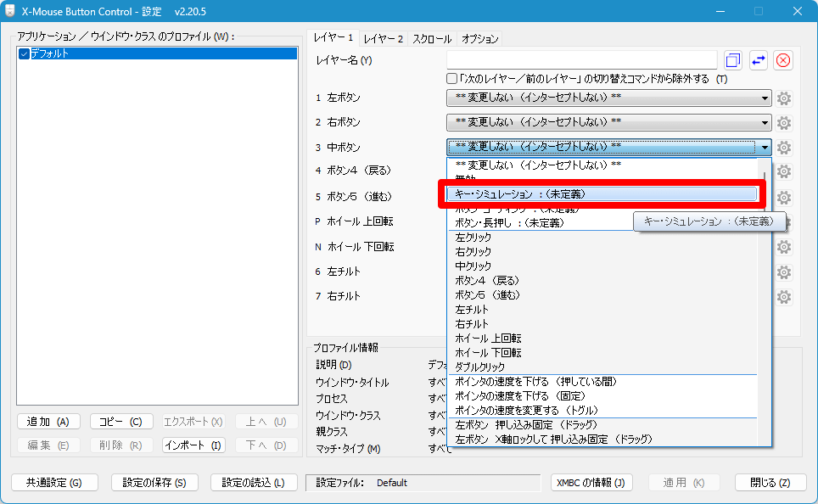The height and width of the screenshot is (504, 818).
Task: Click the red reset layer icon
Action: 783,60
